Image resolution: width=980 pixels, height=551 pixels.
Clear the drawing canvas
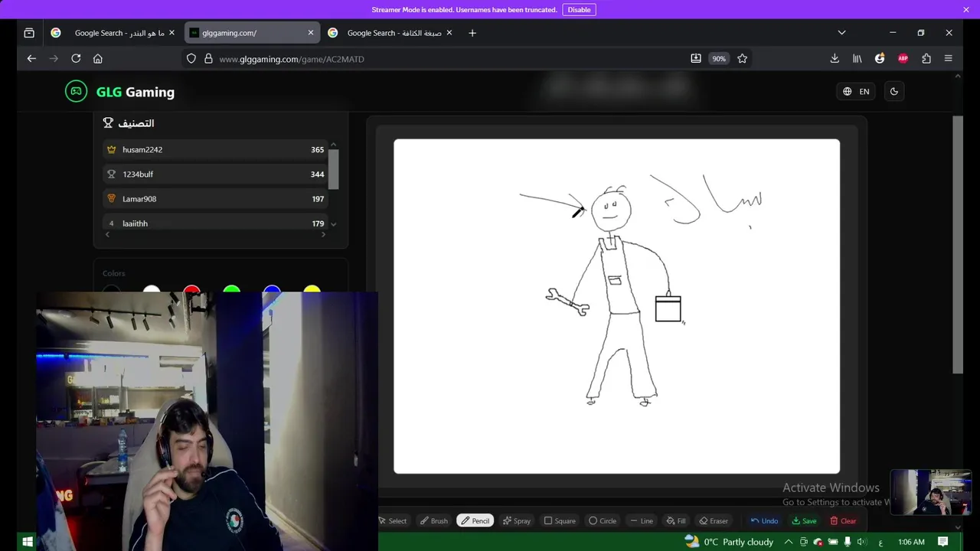pos(843,521)
